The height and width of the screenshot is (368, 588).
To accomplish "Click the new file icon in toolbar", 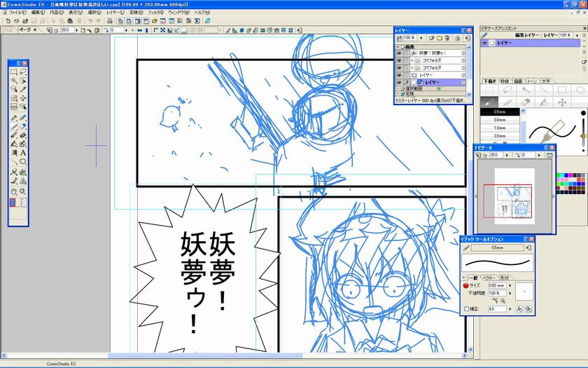I will click(8, 21).
